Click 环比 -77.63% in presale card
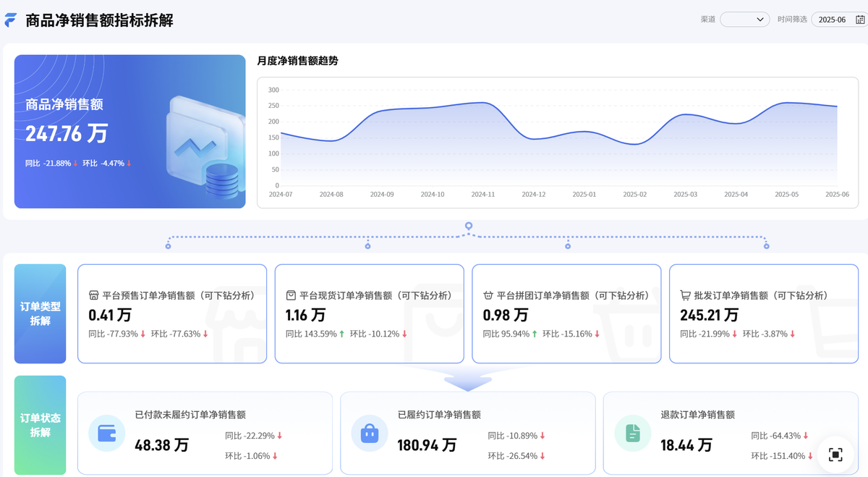868x477 pixels. (179, 334)
